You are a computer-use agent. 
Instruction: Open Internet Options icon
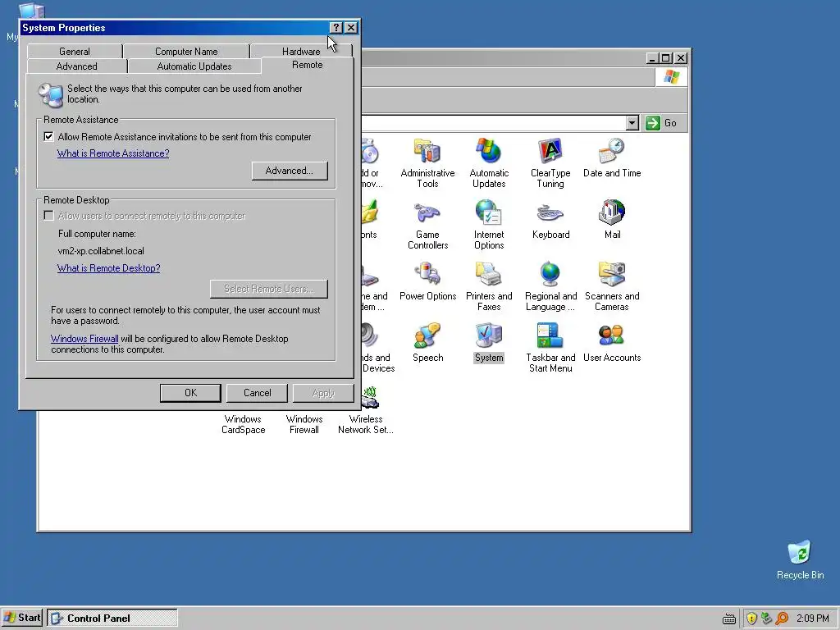(x=489, y=225)
